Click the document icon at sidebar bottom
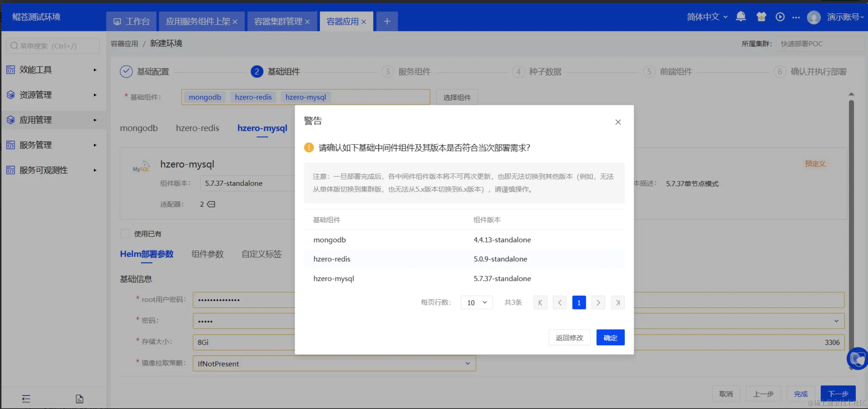Screen dimensions: 868x409 (80, 399)
